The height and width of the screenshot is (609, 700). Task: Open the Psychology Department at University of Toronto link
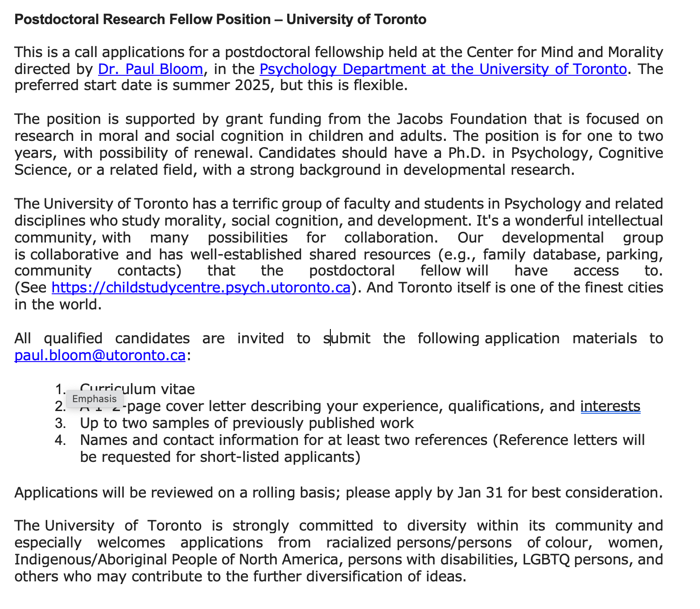pos(443,69)
